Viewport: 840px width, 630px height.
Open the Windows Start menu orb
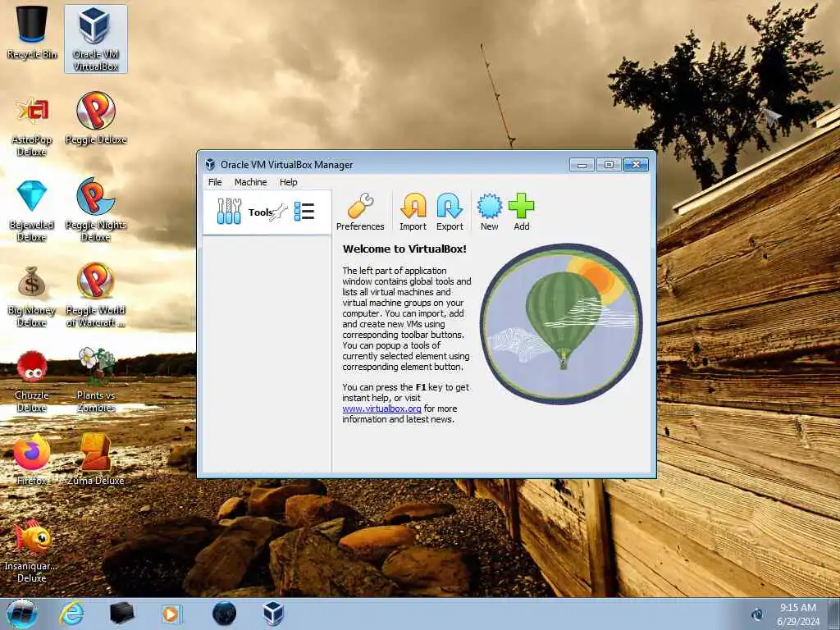tap(22, 614)
